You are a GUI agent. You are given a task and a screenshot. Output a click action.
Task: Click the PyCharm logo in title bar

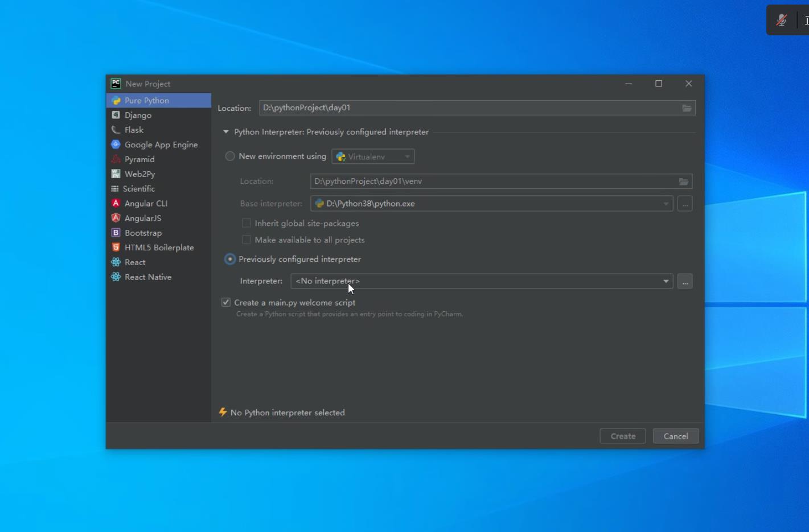click(116, 84)
